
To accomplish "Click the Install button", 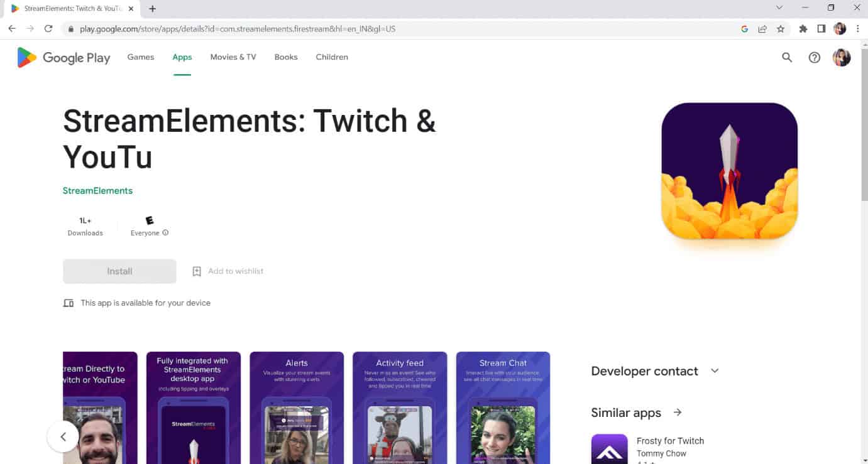I will tap(119, 271).
